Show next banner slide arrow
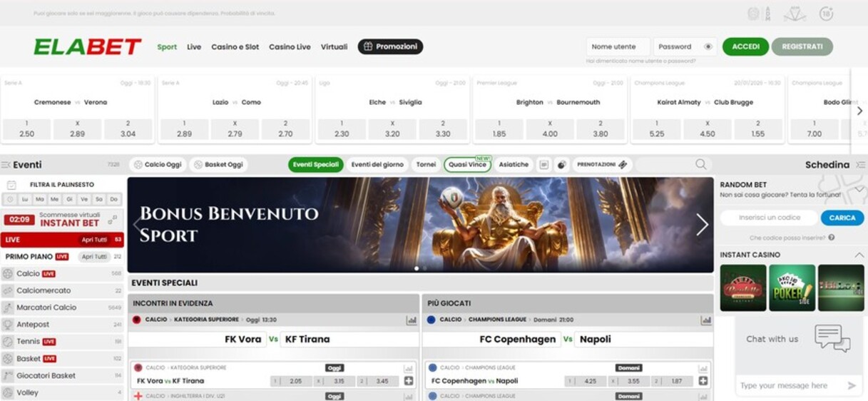The image size is (868, 401). (x=702, y=225)
